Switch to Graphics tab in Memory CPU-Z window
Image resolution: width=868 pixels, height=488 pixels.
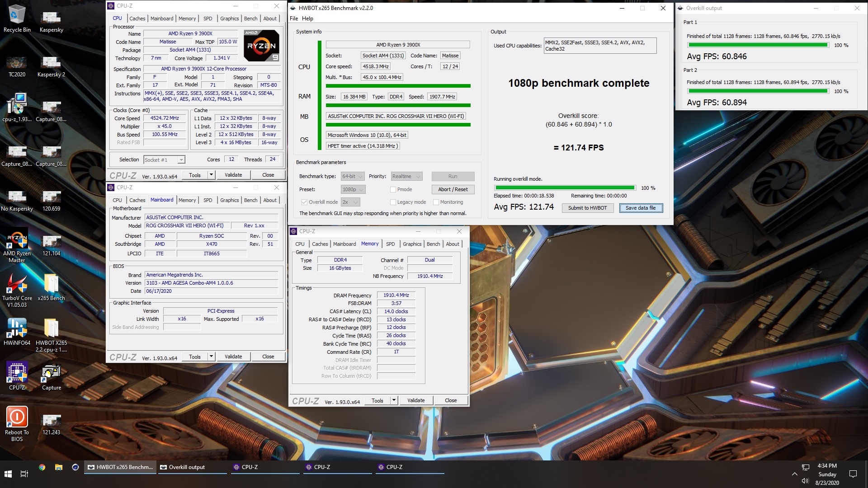[412, 244]
